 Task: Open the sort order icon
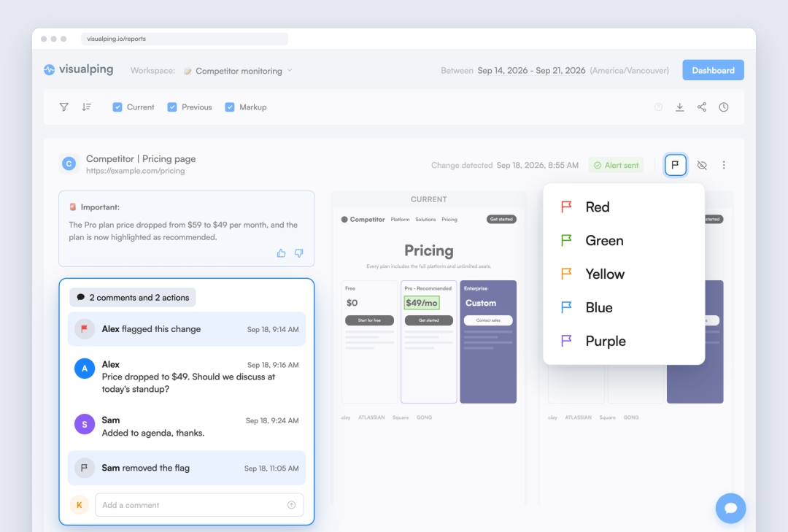click(x=86, y=107)
